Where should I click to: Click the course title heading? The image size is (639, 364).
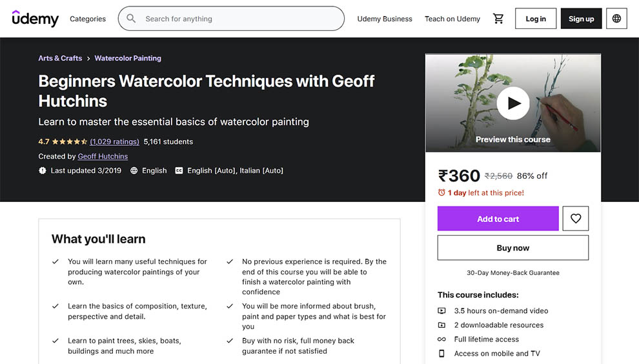point(206,91)
